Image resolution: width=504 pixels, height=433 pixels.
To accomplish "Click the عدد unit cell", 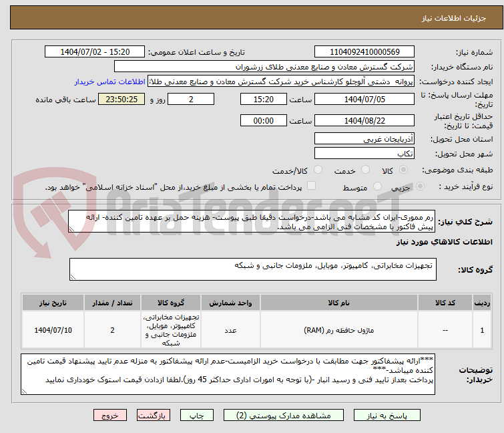I will (230, 330).
